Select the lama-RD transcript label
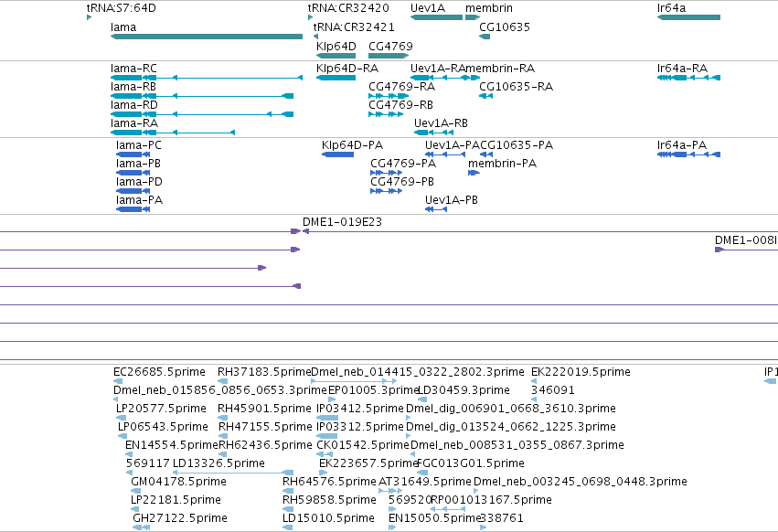778x532 pixels. 134,105
